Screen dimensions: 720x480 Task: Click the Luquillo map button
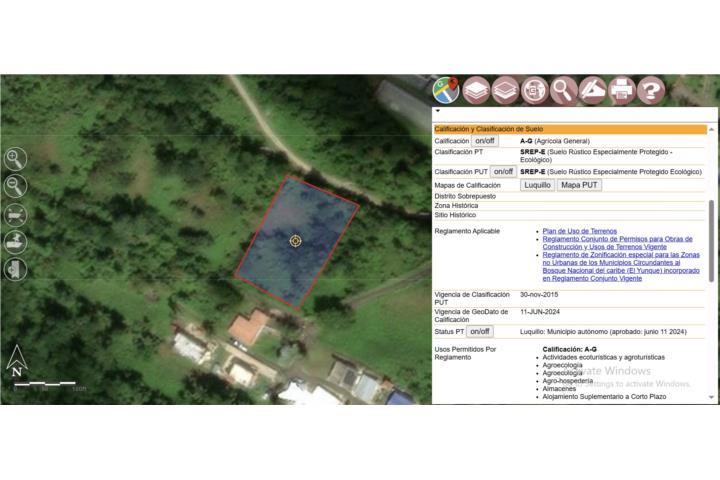[538, 185]
